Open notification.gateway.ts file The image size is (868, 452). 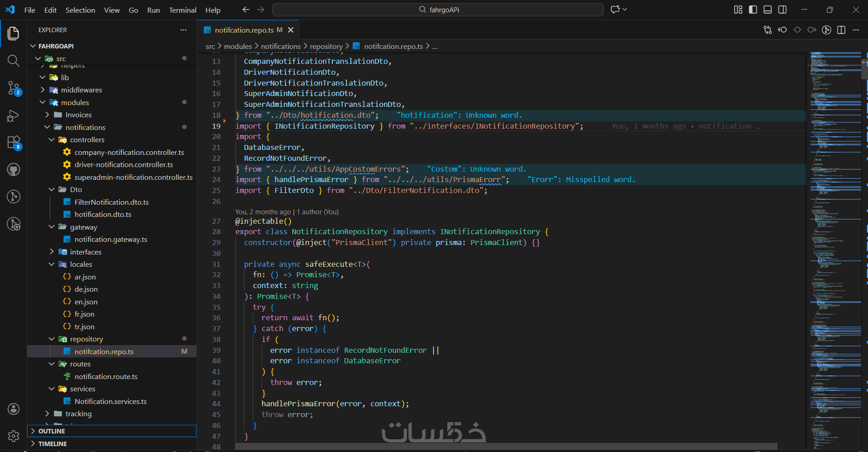(111, 239)
